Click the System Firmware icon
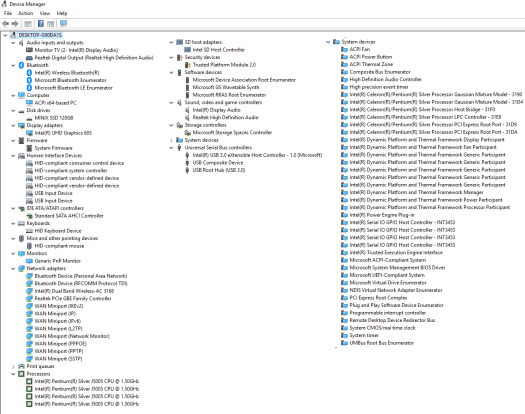The width and height of the screenshot is (525, 414). (29, 148)
